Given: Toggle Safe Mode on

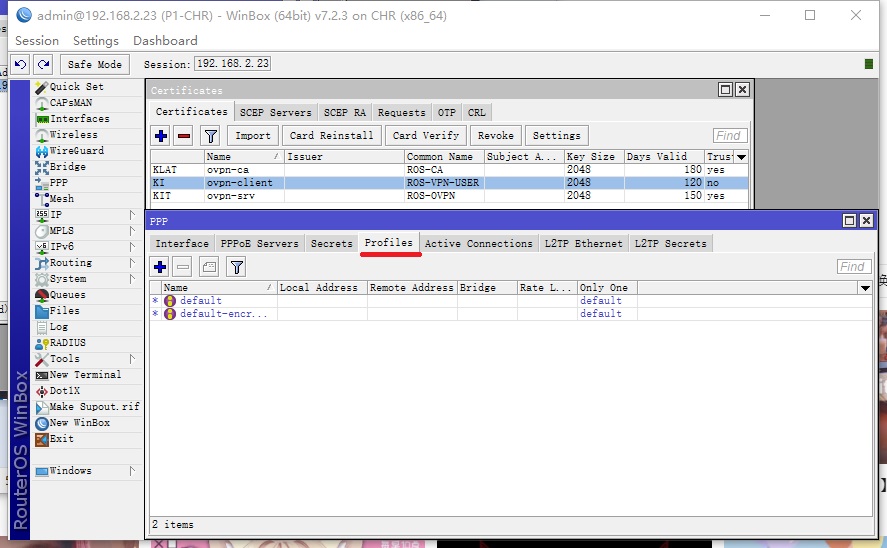Looking at the screenshot, I should (x=94, y=64).
